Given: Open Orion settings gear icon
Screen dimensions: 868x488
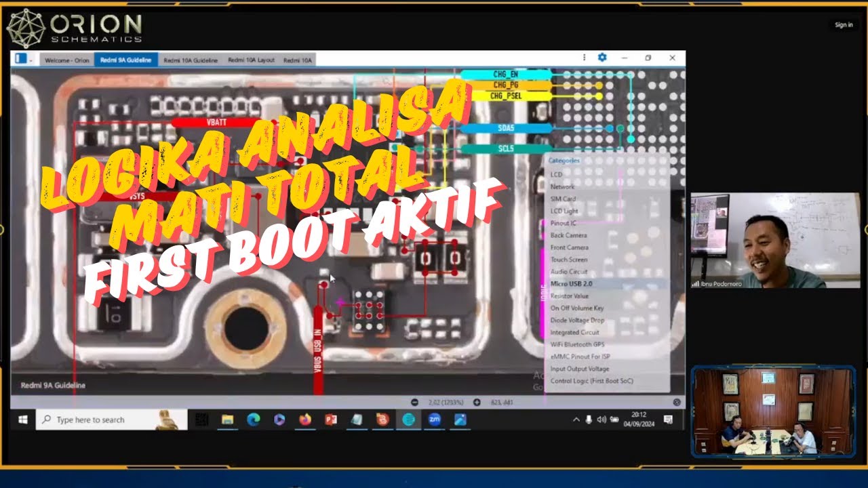Looking at the screenshot, I should (x=602, y=58).
